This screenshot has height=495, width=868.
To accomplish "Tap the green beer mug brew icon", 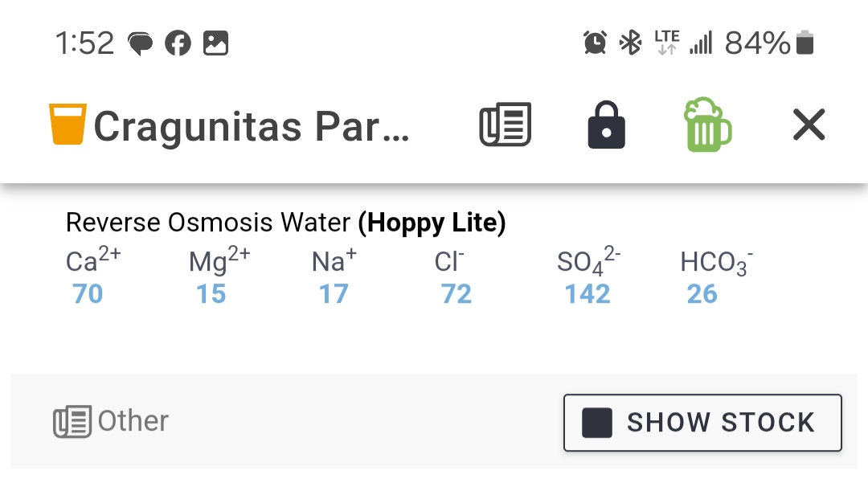I will (x=707, y=125).
